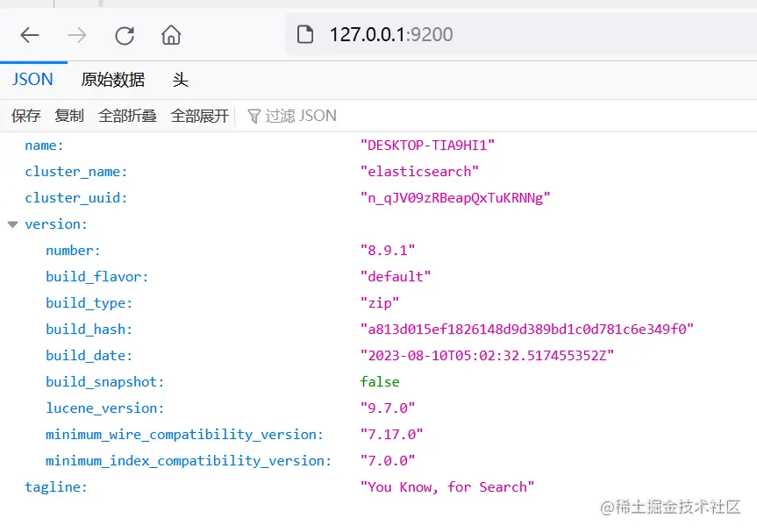Click the false value of build_snapshot
Screen dimensions: 757x532
[x=380, y=382]
